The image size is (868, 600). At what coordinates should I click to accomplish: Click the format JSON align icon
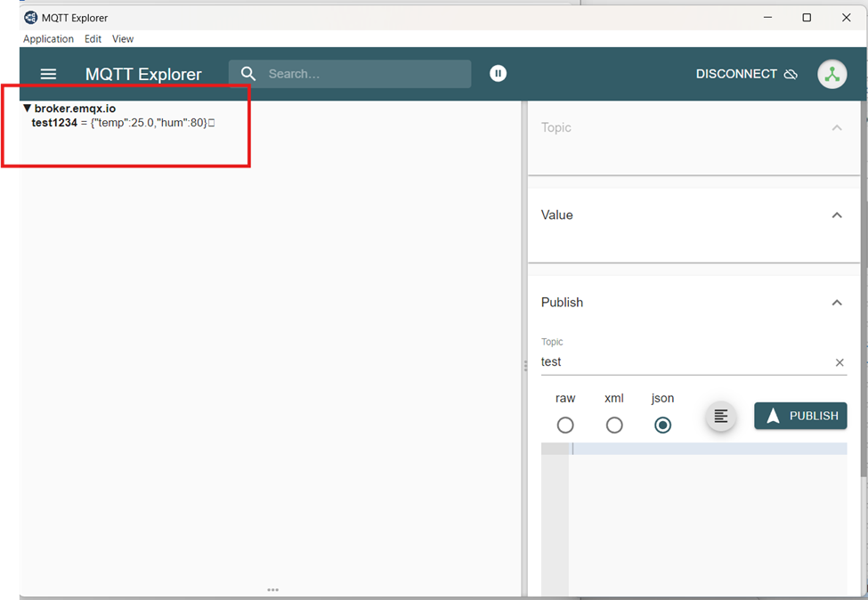[721, 416]
